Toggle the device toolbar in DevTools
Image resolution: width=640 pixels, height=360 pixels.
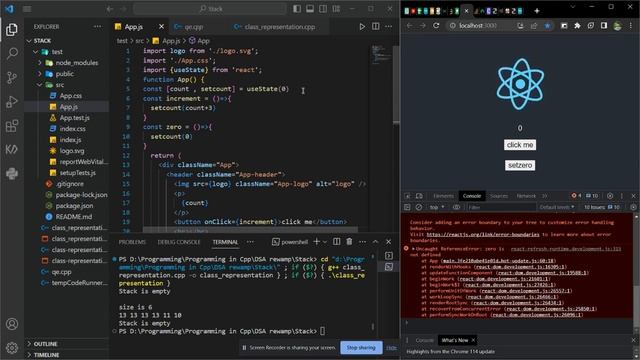419,196
